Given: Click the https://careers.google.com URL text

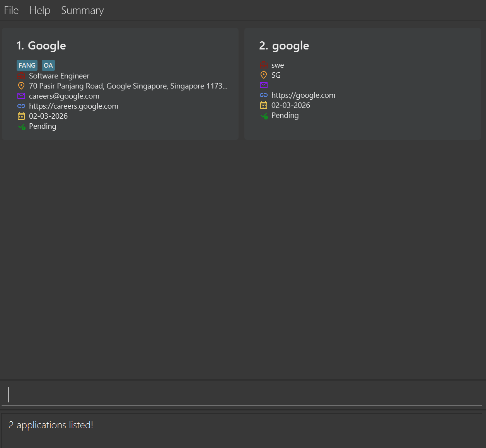Looking at the screenshot, I should [x=73, y=106].
